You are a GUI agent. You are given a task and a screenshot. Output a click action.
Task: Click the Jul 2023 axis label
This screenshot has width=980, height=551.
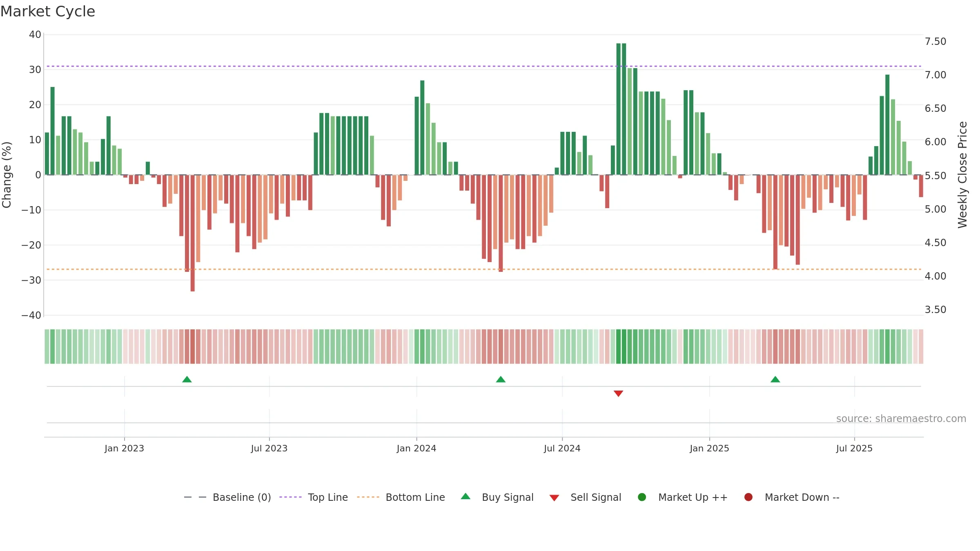[269, 449]
